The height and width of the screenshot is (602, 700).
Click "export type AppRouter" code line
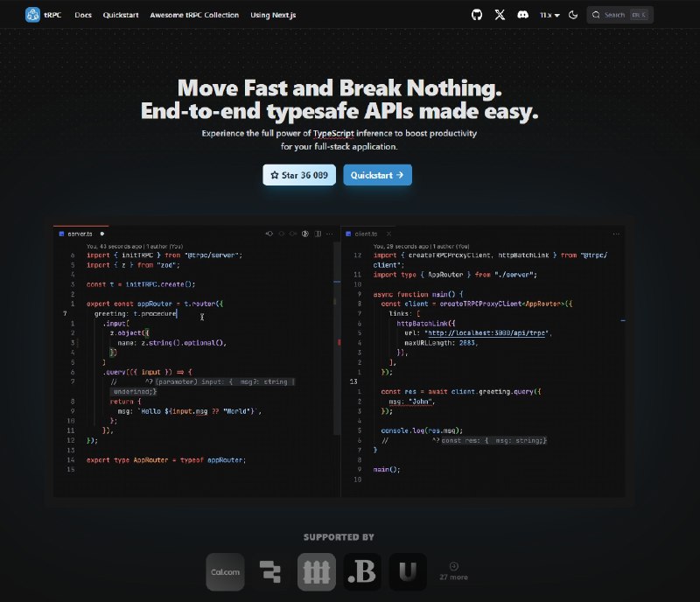click(x=166, y=460)
